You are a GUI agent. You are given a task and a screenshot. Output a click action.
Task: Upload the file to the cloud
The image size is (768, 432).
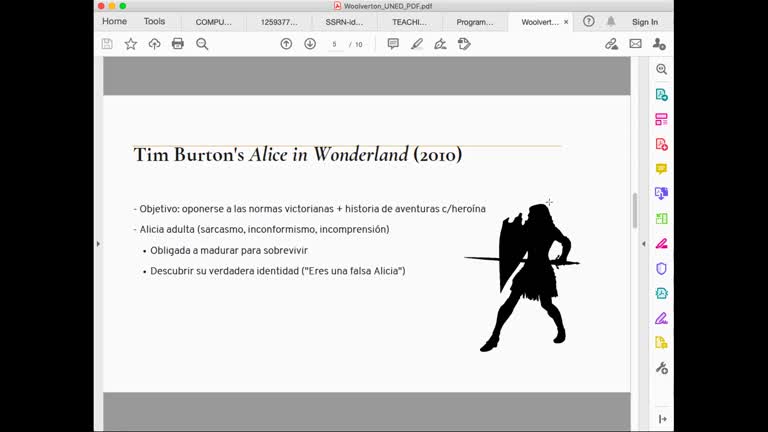click(x=154, y=44)
